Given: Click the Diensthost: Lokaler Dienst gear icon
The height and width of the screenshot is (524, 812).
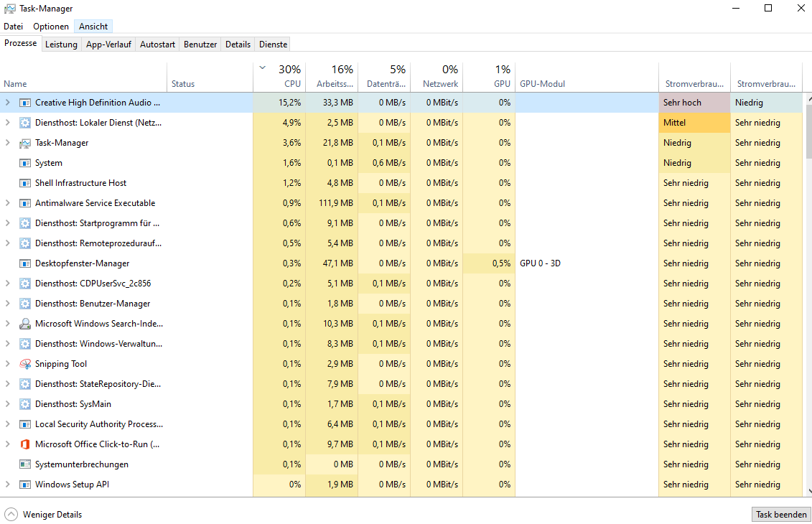Looking at the screenshot, I should click(25, 123).
